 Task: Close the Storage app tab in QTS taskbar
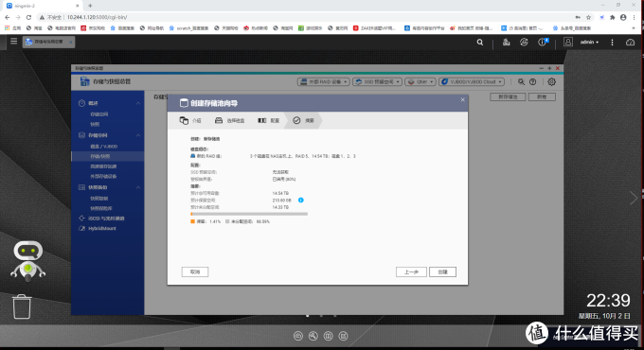pyautogui.click(x=71, y=42)
